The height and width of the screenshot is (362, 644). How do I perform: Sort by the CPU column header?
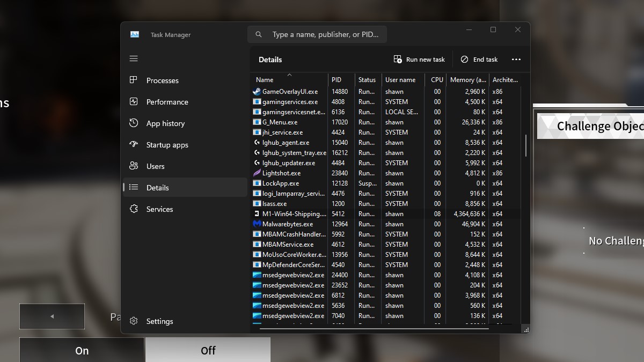click(x=437, y=80)
